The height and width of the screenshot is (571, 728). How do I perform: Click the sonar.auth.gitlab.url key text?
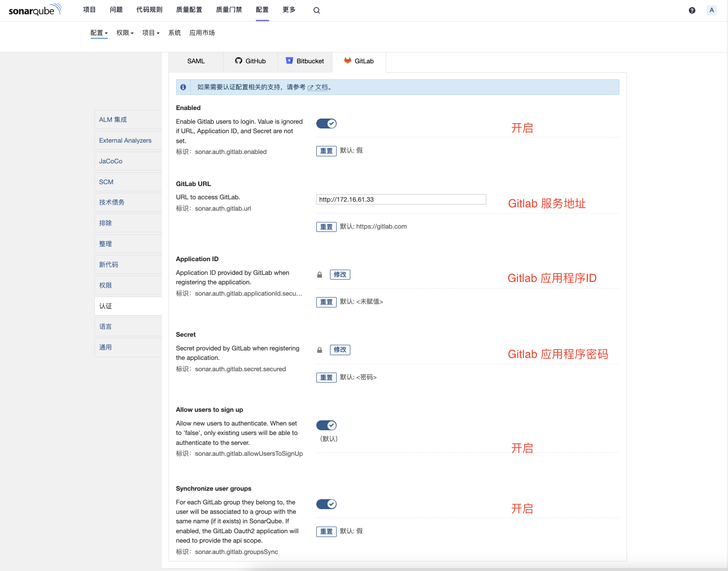pyautogui.click(x=223, y=209)
